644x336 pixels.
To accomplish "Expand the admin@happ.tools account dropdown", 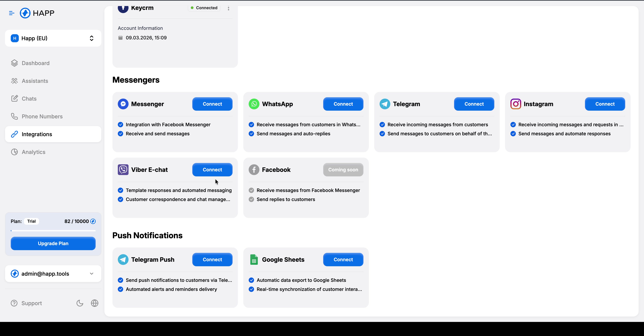I will tap(91, 274).
